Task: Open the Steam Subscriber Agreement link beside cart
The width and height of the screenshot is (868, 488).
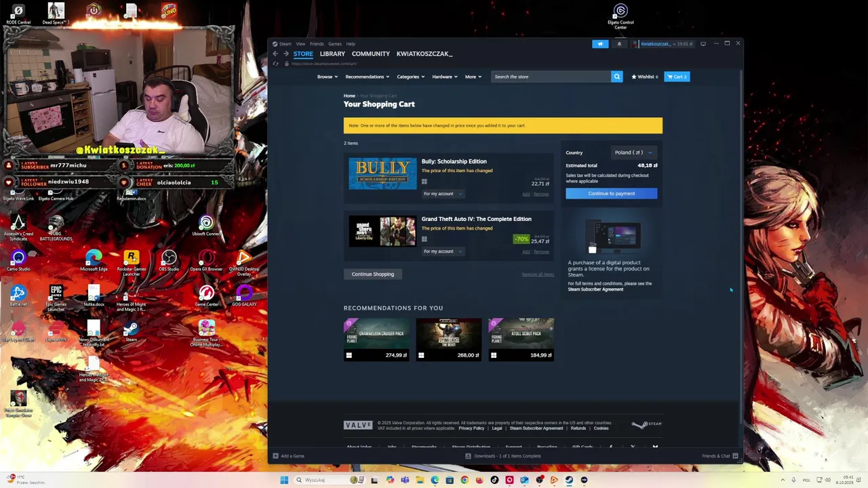Action: point(595,289)
